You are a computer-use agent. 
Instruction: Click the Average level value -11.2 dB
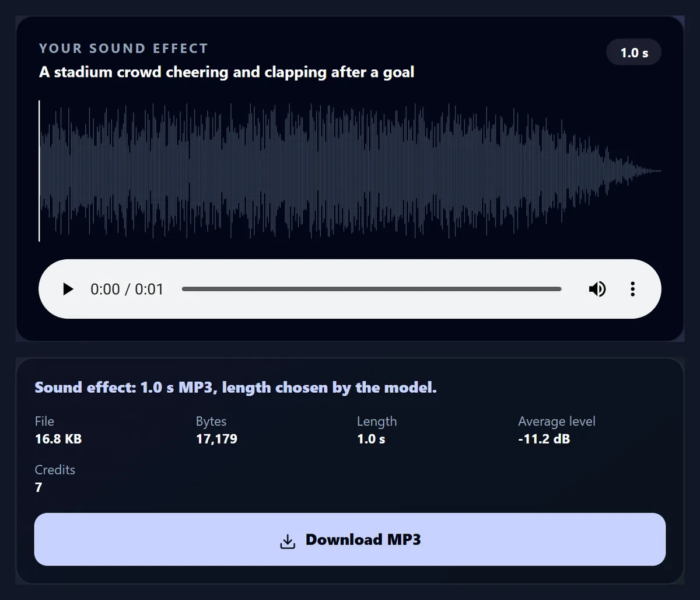coord(544,439)
